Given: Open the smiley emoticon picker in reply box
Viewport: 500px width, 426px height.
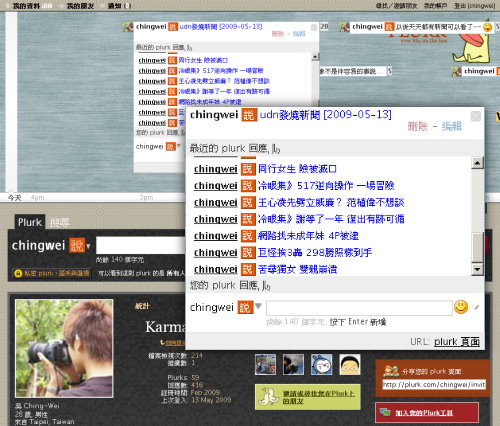Looking at the screenshot, I should pyautogui.click(x=461, y=307).
